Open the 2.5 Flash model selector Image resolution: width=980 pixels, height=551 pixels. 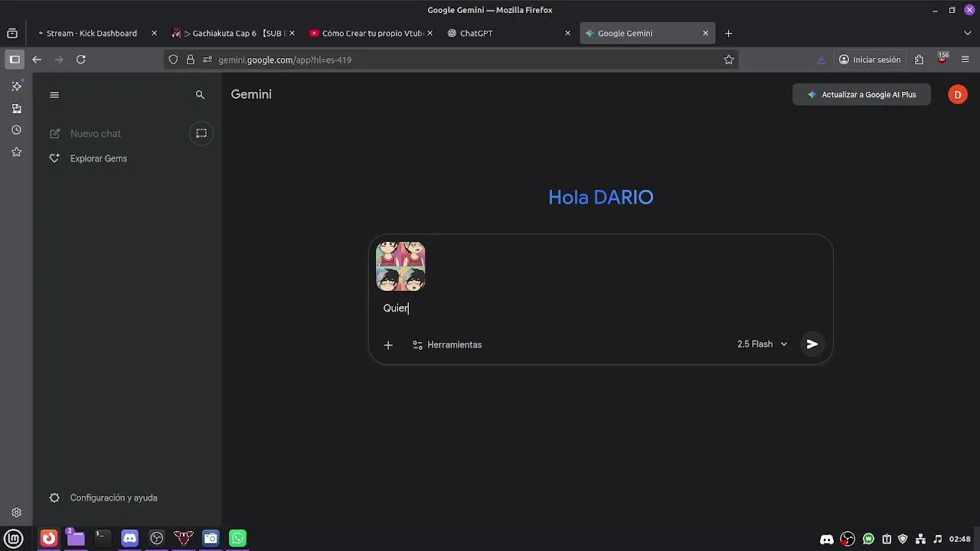coord(762,344)
